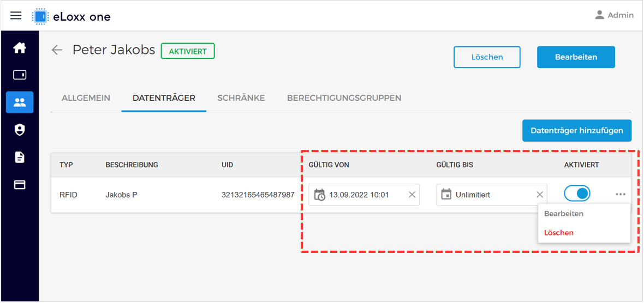Open the Schränke tab
Viewport: 644px width, 303px height.
coord(241,98)
